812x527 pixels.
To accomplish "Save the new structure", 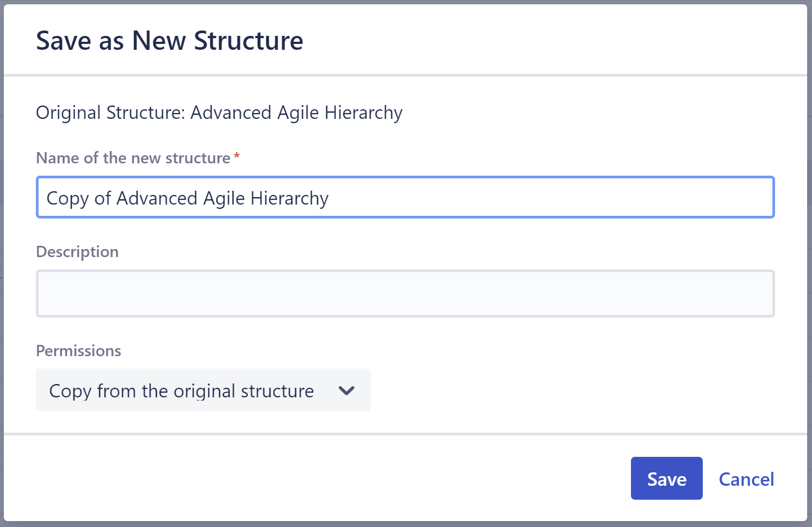I will (x=666, y=478).
